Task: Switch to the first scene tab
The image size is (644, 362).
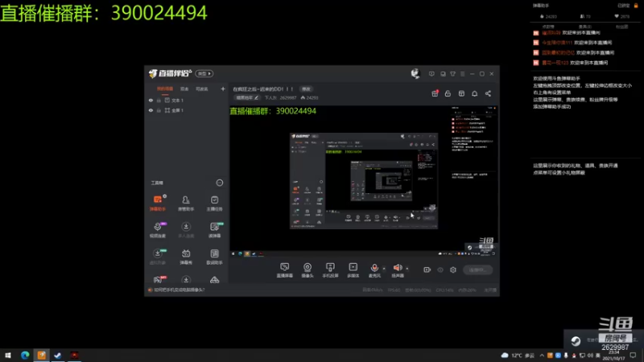Action: 165,89
